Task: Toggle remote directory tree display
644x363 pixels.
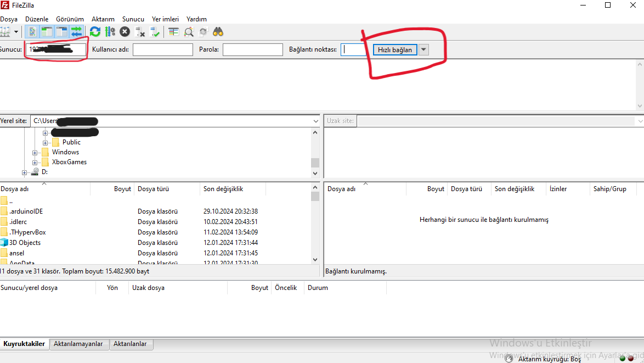Action: (x=61, y=32)
